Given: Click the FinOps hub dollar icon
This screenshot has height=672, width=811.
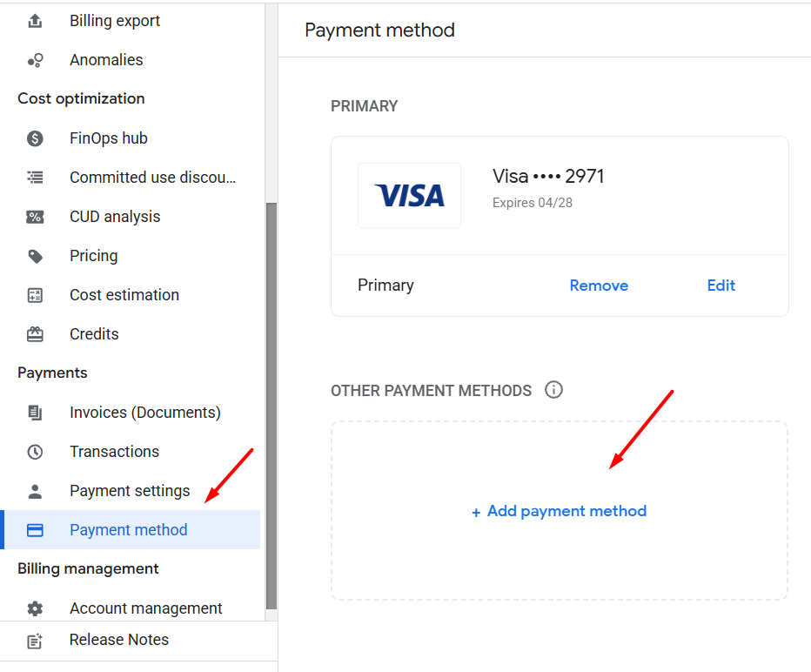Looking at the screenshot, I should pyautogui.click(x=35, y=138).
